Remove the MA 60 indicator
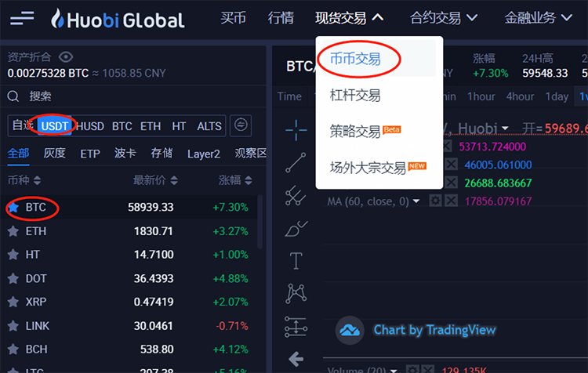This screenshot has height=373, width=588. click(x=451, y=201)
